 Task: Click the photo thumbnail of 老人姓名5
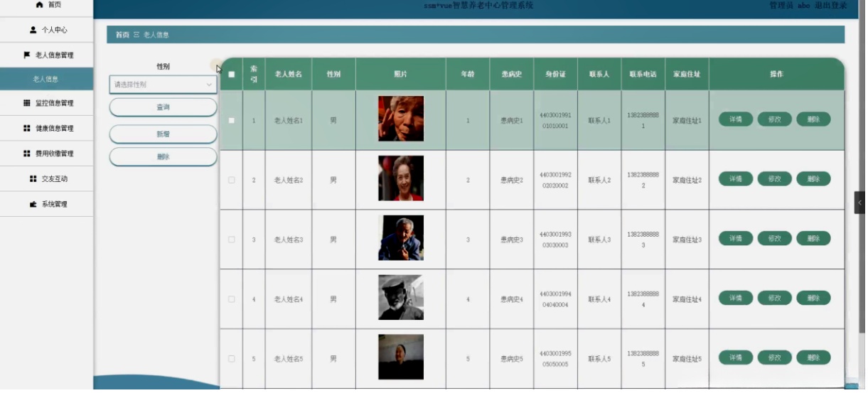[401, 357]
